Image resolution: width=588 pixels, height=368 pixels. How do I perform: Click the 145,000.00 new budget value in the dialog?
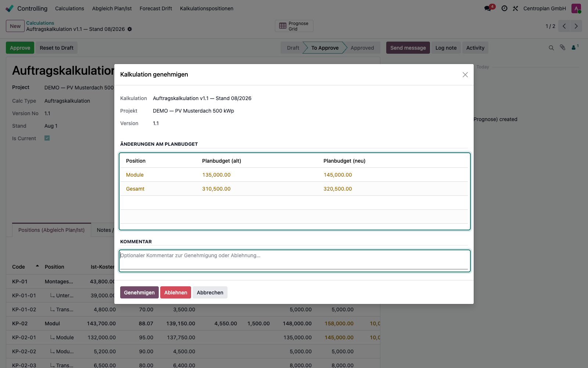pyautogui.click(x=338, y=175)
